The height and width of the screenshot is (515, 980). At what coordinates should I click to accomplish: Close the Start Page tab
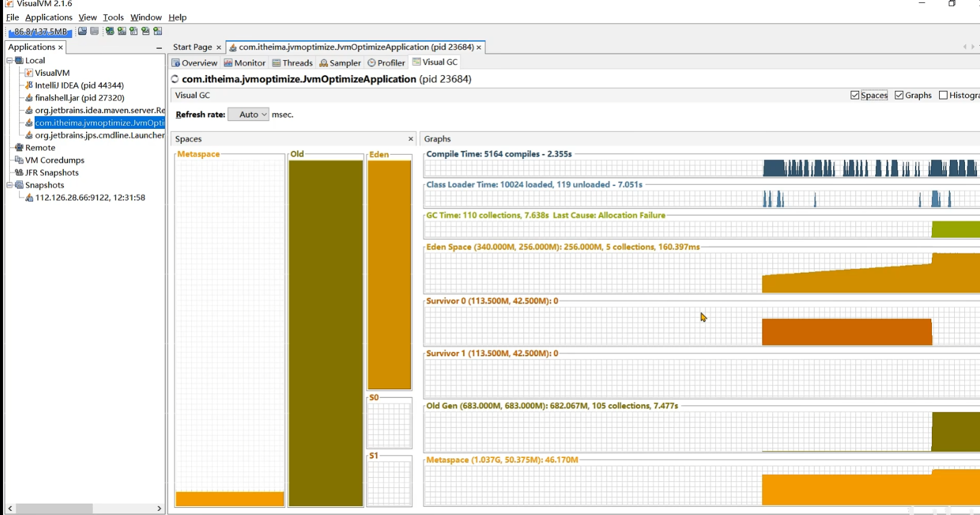(219, 47)
